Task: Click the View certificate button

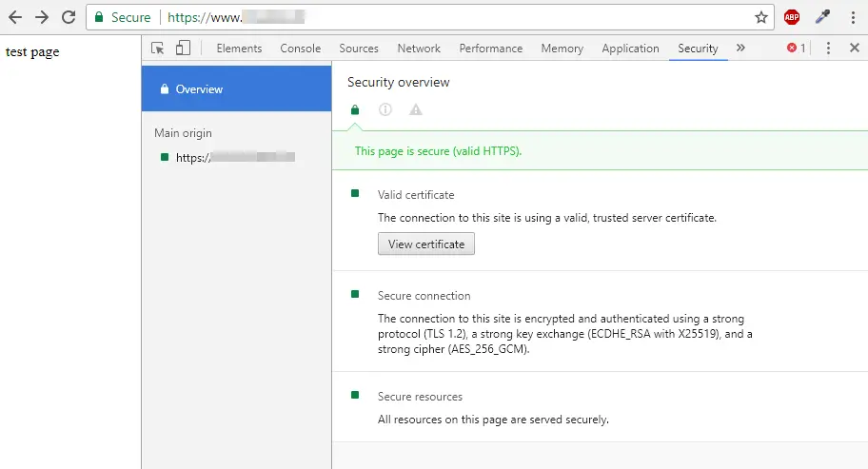Action: pyautogui.click(x=426, y=244)
